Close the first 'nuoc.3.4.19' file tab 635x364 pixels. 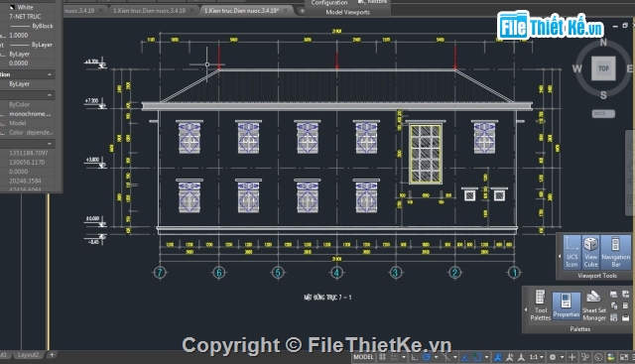pyautogui.click(x=101, y=11)
